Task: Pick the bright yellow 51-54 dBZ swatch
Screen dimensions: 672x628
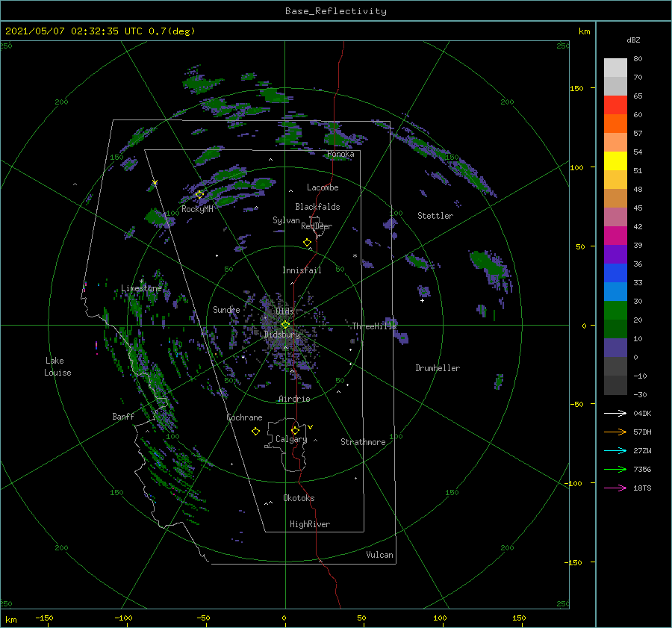Action: pos(615,161)
